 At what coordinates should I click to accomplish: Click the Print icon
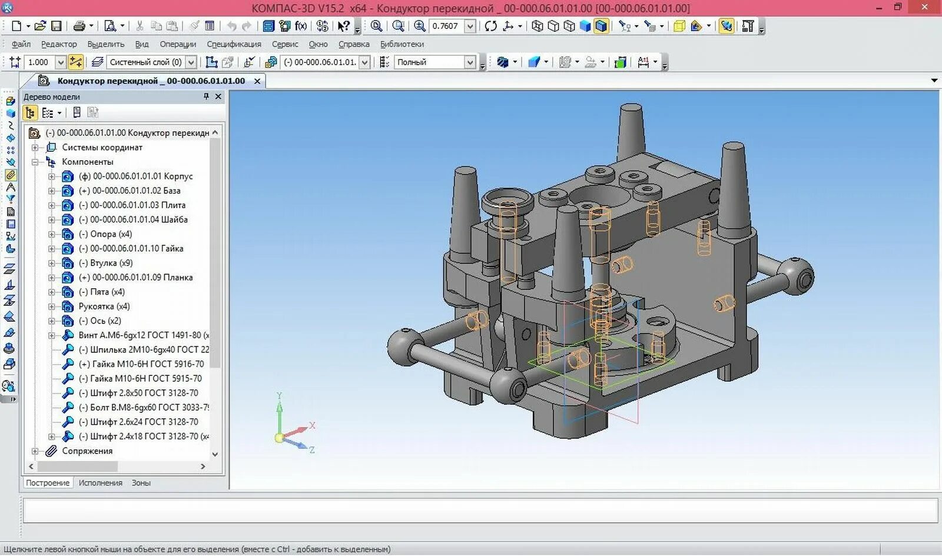[x=79, y=26]
